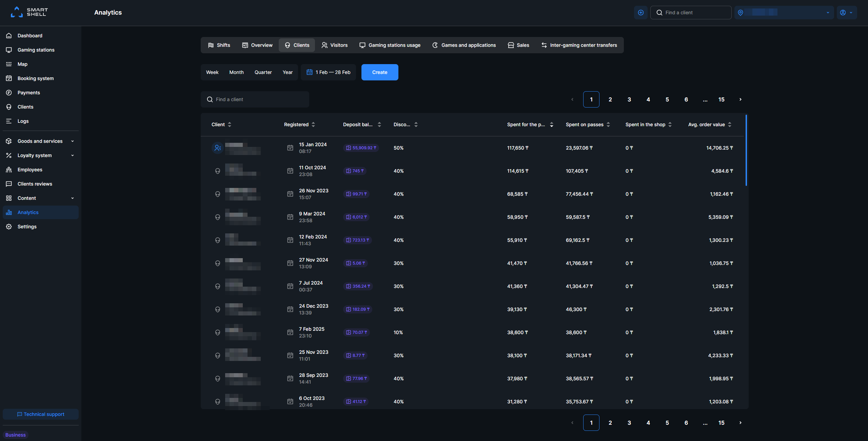Click the Payments icon in the sidebar
868x441 pixels.
(9, 92)
